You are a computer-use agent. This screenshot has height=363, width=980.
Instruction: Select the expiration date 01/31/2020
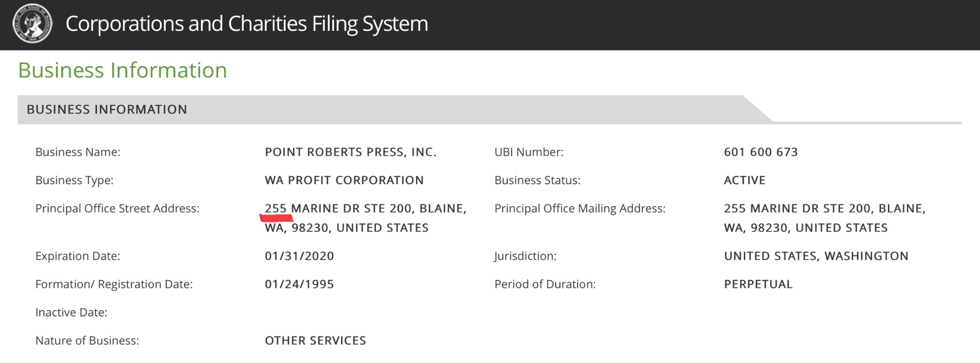click(x=299, y=256)
